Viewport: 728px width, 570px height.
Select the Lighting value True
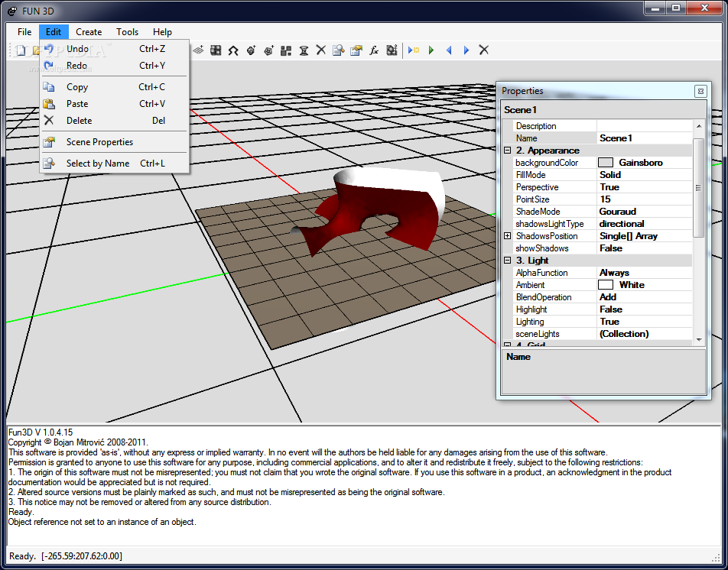pos(645,322)
